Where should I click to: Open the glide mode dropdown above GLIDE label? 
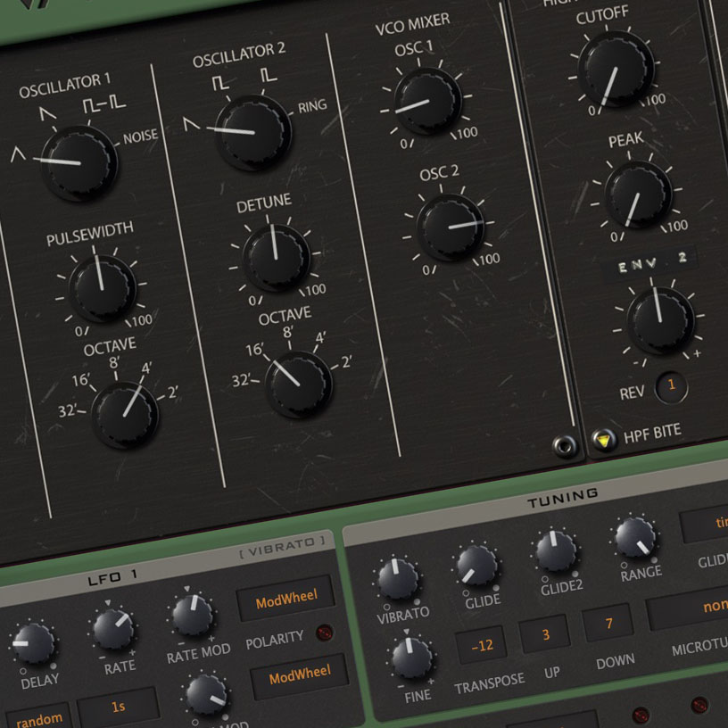point(704,525)
